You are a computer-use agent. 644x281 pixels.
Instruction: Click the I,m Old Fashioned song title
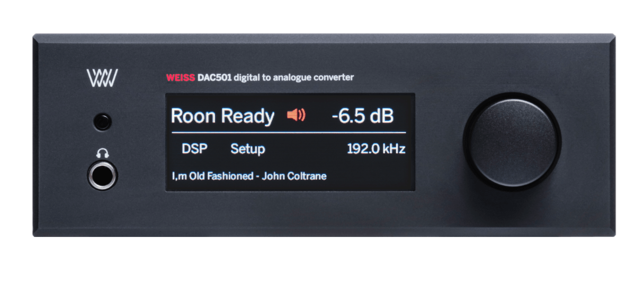coord(212,176)
